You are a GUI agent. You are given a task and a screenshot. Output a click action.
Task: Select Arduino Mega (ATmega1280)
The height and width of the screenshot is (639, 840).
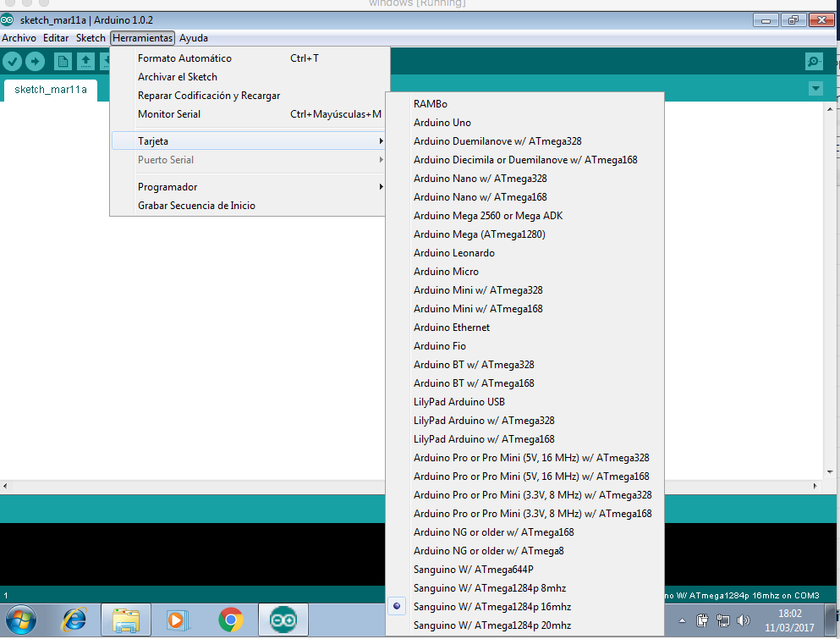[525, 234]
